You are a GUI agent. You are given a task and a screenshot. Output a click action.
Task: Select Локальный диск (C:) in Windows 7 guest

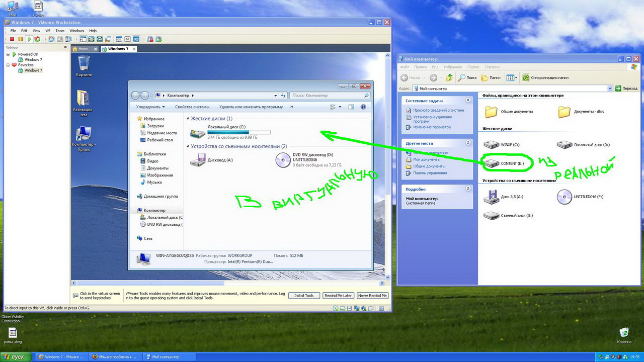(230, 132)
